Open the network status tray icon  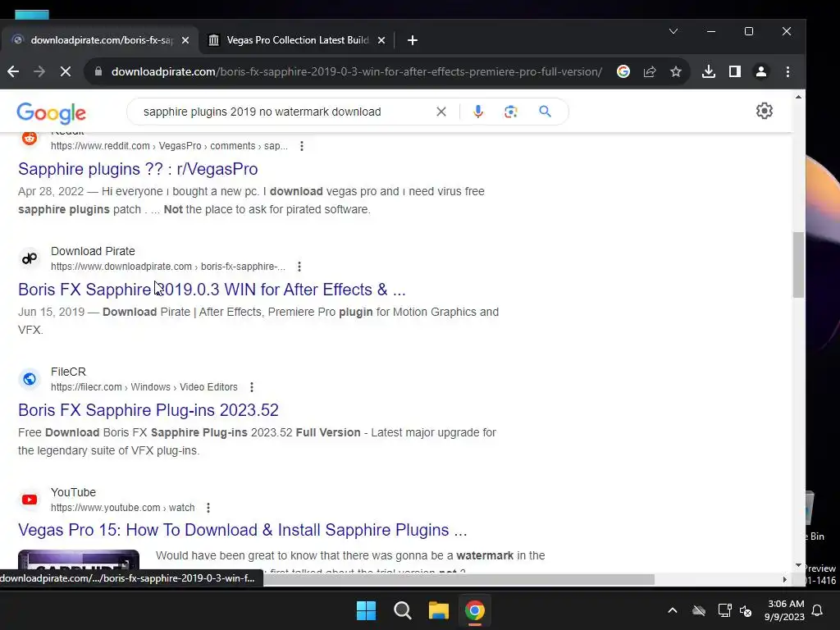click(x=725, y=610)
